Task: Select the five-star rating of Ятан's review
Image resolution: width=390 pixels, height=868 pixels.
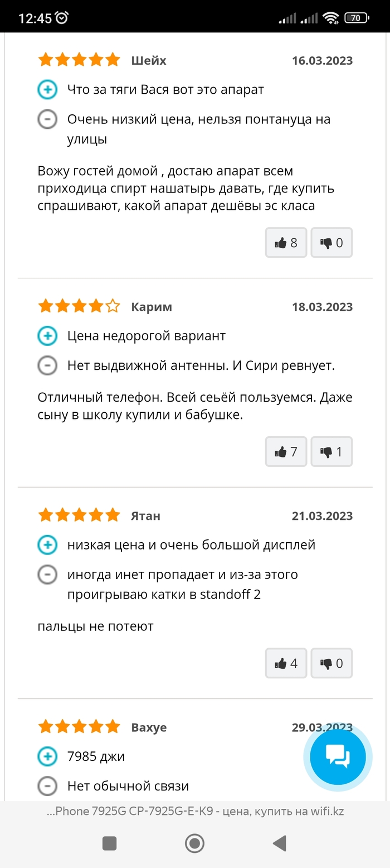Action: 79,515
